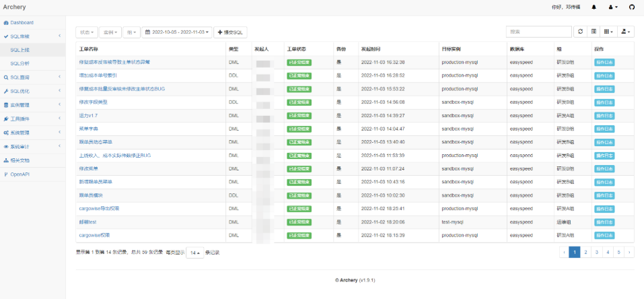
Task: Toggle table card view icon
Action: pyautogui.click(x=594, y=32)
